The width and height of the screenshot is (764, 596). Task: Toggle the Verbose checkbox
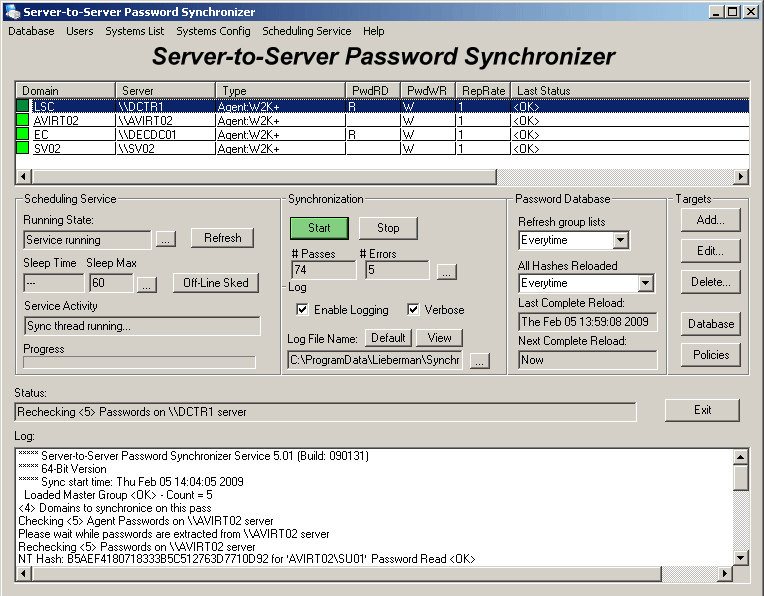413,309
